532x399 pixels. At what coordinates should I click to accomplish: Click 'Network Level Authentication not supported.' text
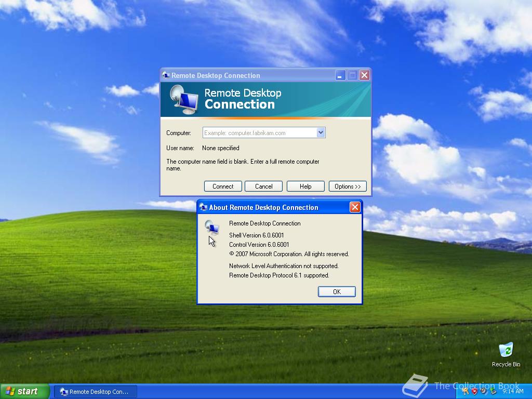(x=284, y=266)
